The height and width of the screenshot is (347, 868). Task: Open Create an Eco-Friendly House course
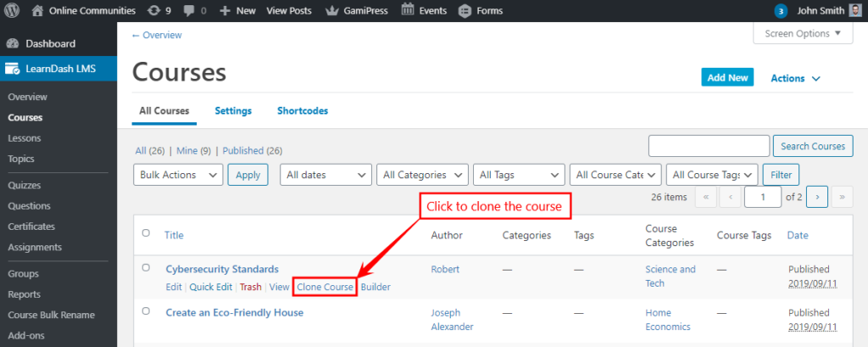(235, 312)
